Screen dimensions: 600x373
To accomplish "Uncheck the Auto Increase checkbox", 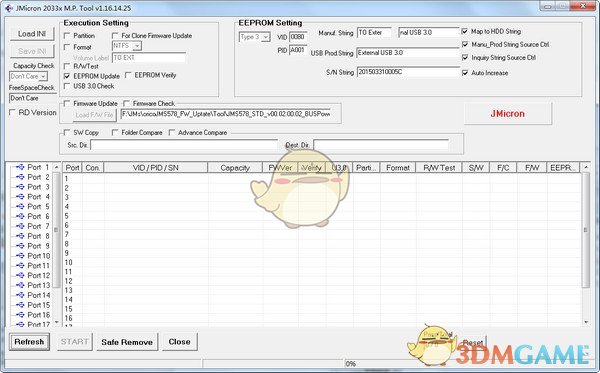I will click(x=465, y=73).
